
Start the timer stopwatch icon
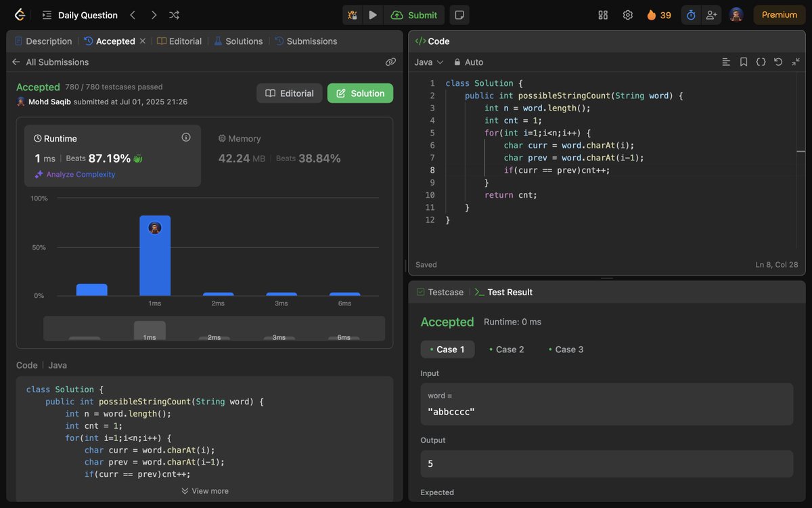[691, 15]
